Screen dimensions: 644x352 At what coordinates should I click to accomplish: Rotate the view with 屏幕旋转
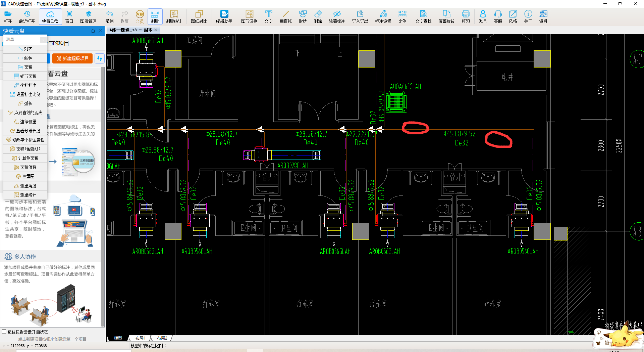tap(446, 17)
